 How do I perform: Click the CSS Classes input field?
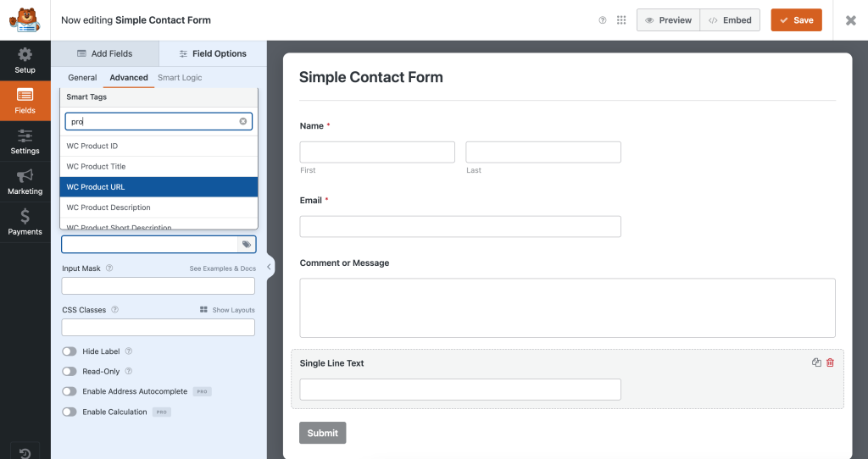point(159,327)
